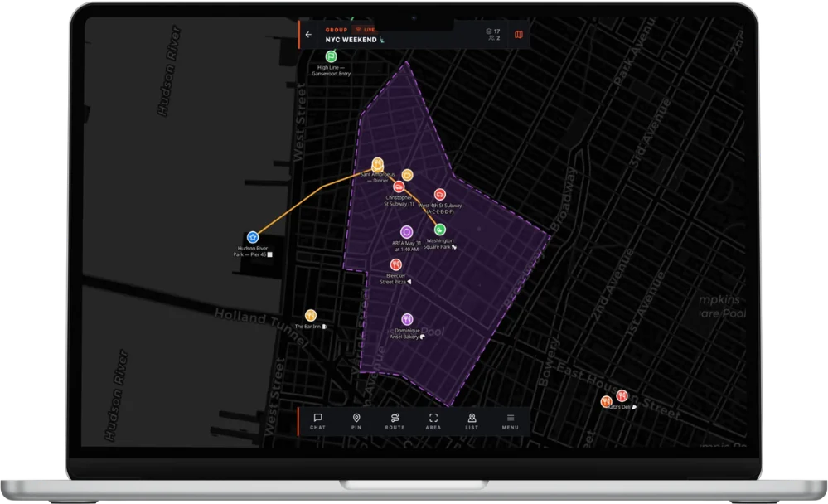828x504 pixels.
Task: Select the Washington Square Park pin
Action: click(440, 230)
